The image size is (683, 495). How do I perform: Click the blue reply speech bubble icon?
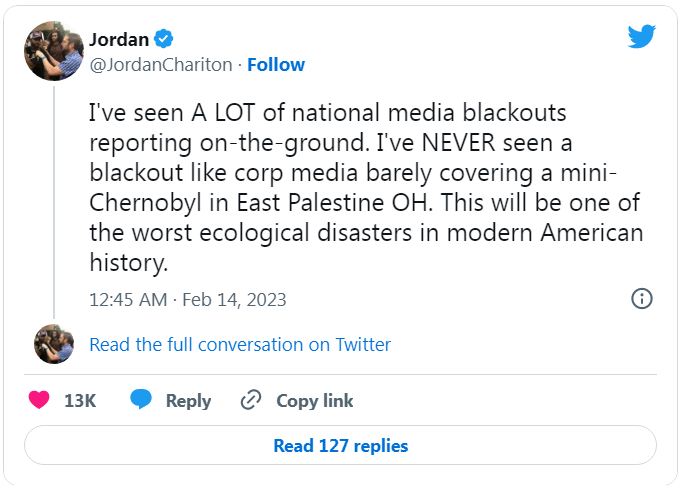141,401
